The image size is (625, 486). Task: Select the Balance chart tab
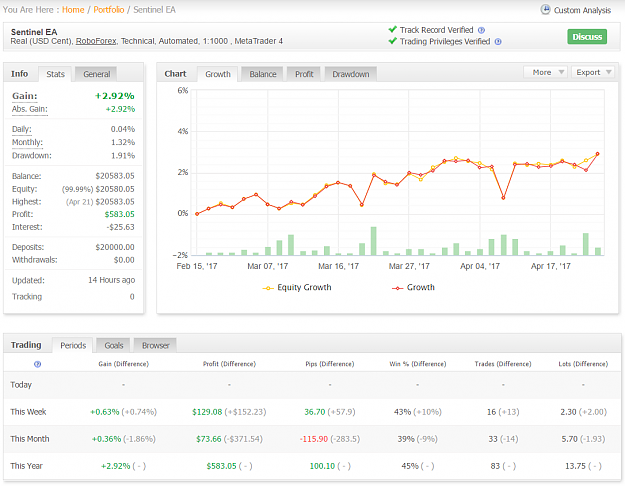coord(263,74)
